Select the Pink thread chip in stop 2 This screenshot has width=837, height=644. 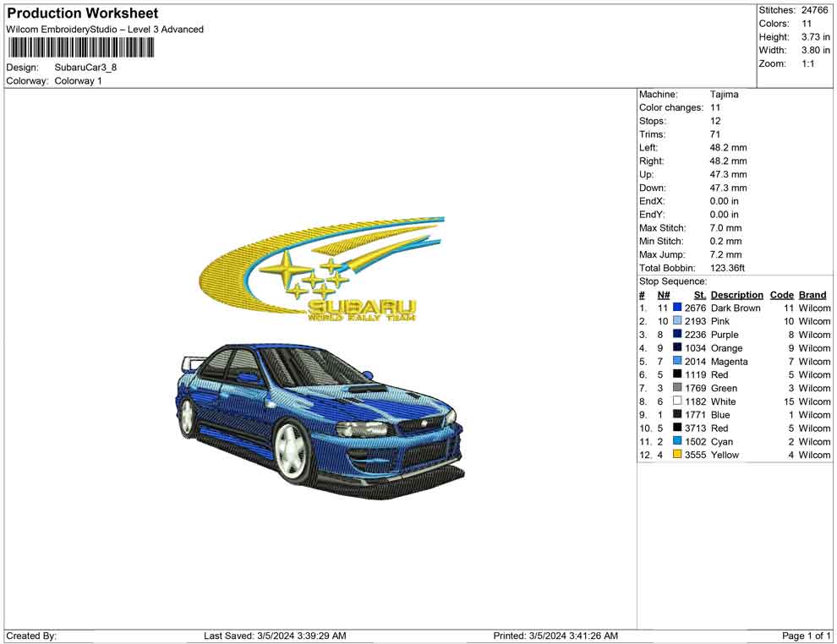(676, 321)
